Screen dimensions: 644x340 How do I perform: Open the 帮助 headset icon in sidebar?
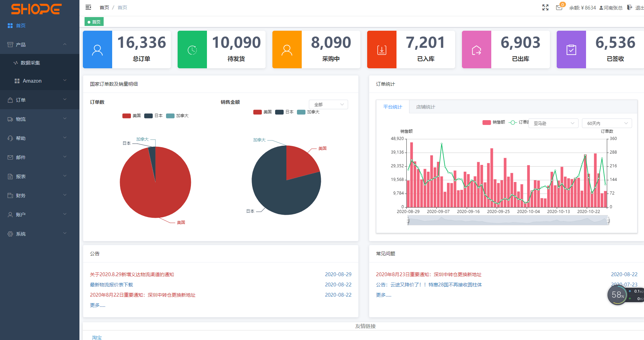[x=10, y=138]
